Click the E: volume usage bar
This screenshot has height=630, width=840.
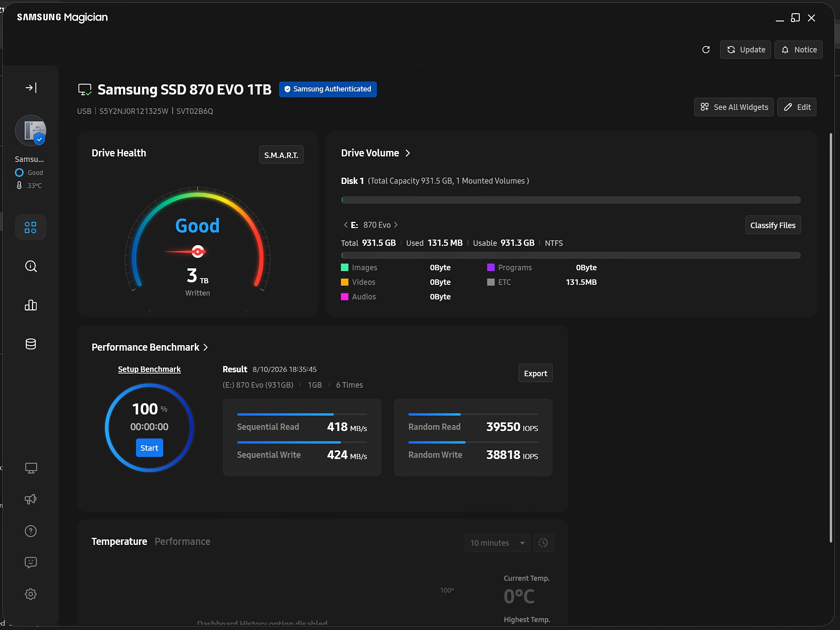[x=570, y=255]
